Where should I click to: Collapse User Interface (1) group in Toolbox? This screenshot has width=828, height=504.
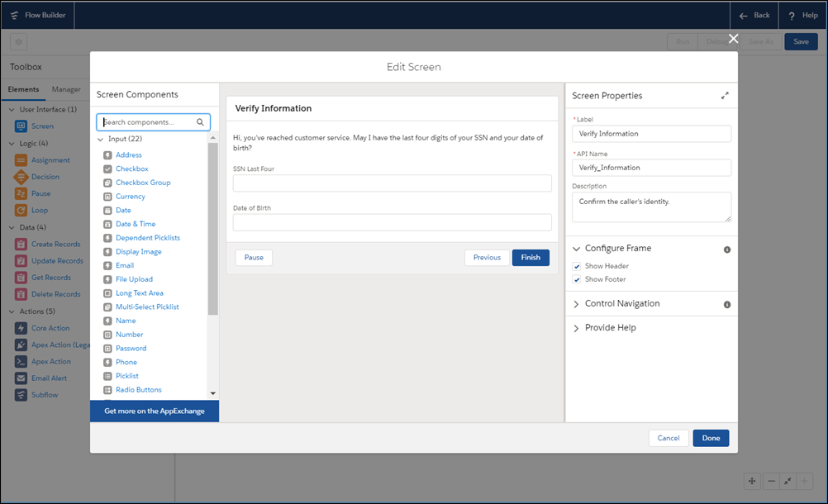(12, 110)
